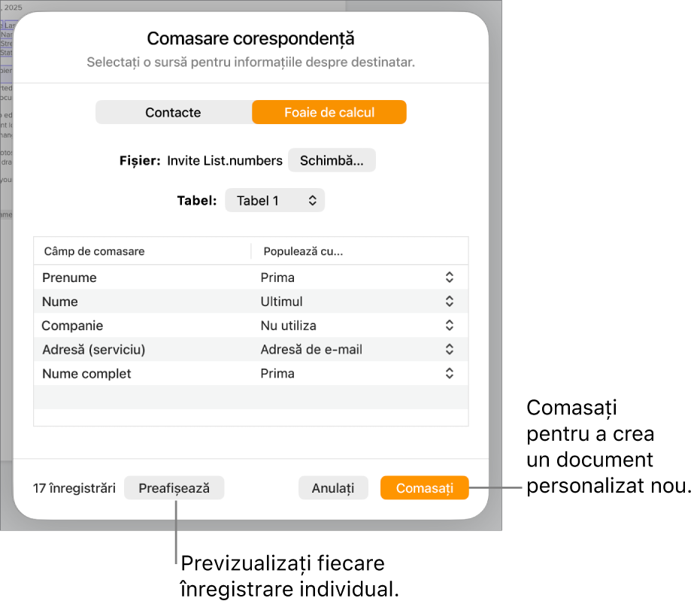The width and height of the screenshot is (700, 604).
Task: Open the Nume row stepper arrows
Action: click(x=450, y=302)
